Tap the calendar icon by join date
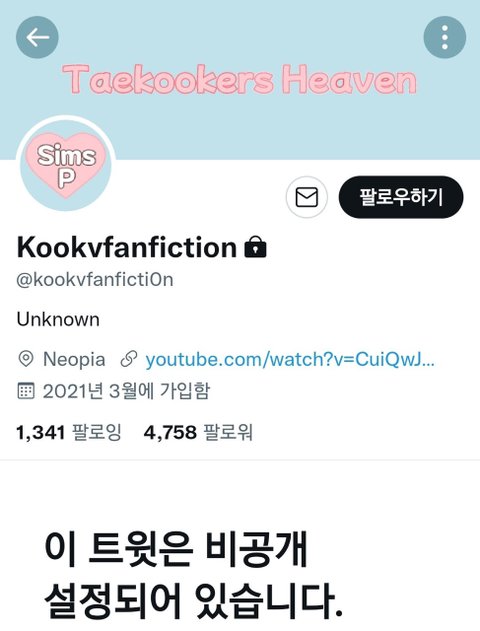480x631 pixels. [x=26, y=391]
